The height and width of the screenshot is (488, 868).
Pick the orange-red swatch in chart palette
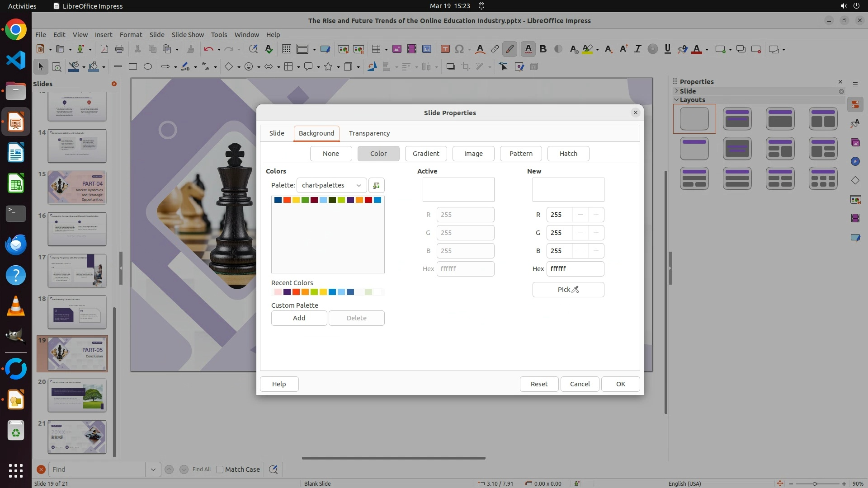(287, 200)
